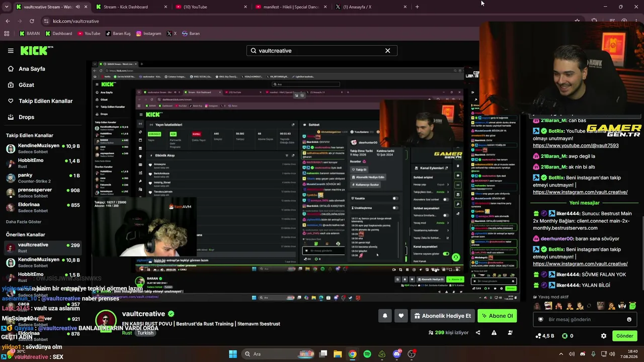Open KendineMuzisyen channel with 10,9 B viewers
644x362 pixels.
click(x=43, y=148)
